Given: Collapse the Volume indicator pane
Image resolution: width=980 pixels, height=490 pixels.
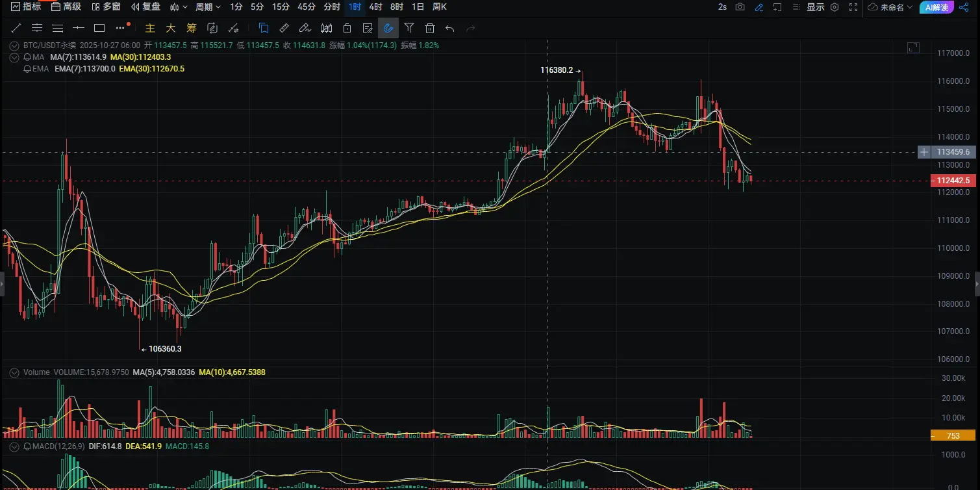Looking at the screenshot, I should pyautogui.click(x=14, y=372).
